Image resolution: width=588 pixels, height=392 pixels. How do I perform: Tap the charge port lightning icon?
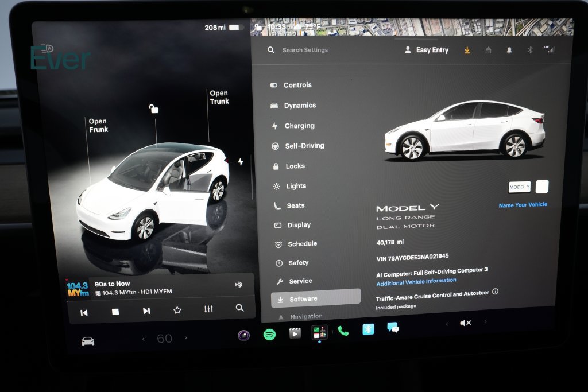pos(241,161)
